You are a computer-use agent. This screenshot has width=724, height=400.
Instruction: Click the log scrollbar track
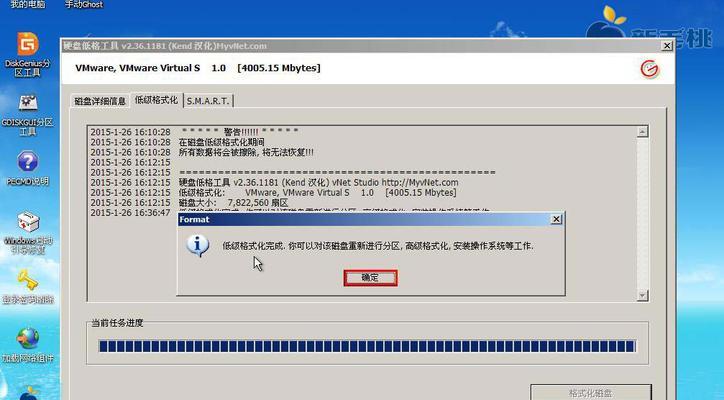[642, 213]
